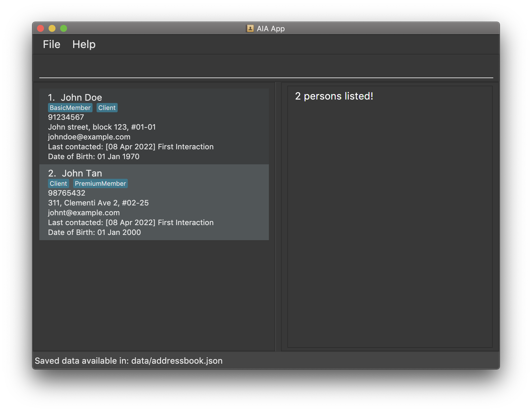Click the command input field
This screenshot has height=412, width=532.
pos(266,68)
